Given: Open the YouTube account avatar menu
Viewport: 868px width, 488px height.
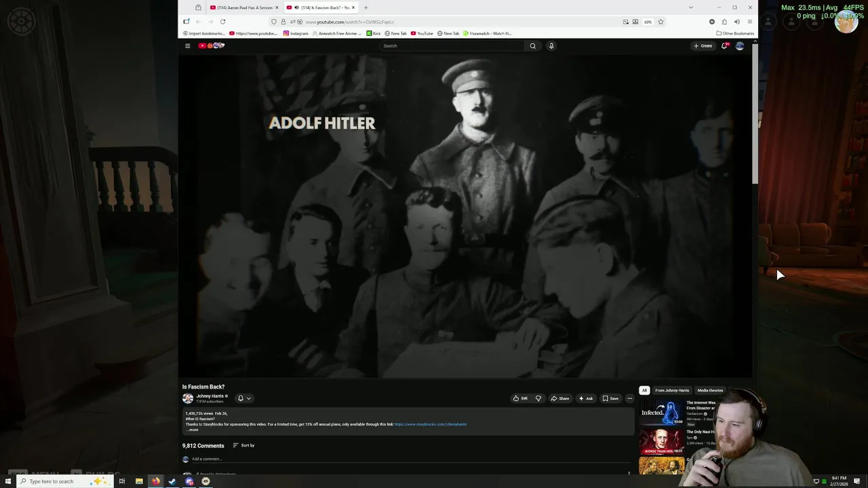Looking at the screenshot, I should pyautogui.click(x=740, y=46).
